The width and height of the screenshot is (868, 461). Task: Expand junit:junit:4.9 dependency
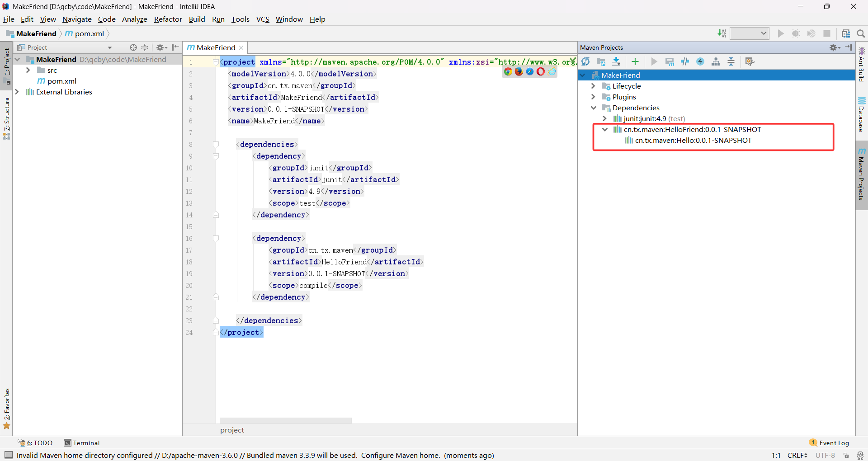605,118
